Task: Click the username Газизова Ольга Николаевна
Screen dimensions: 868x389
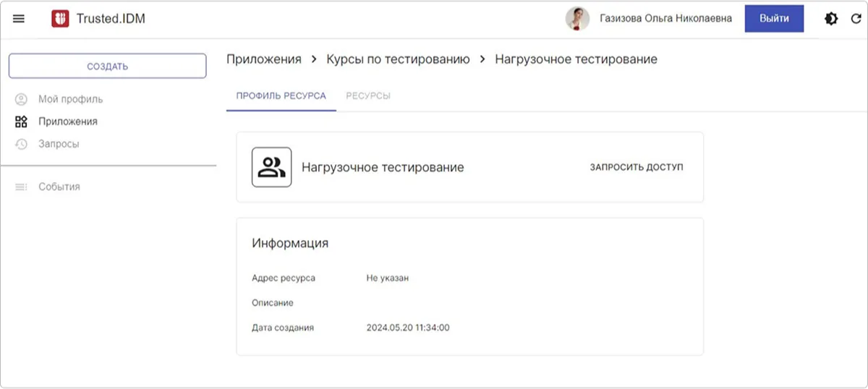Action: point(665,19)
